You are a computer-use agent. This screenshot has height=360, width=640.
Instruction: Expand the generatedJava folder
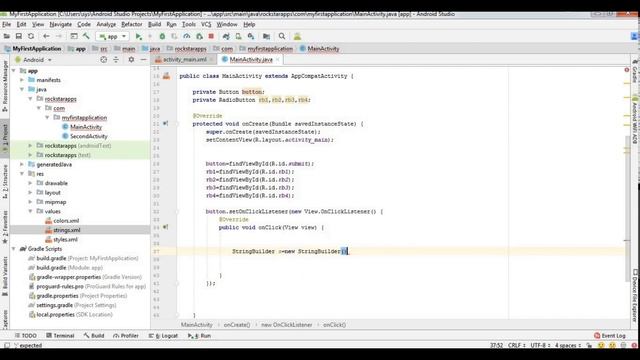click(22, 164)
